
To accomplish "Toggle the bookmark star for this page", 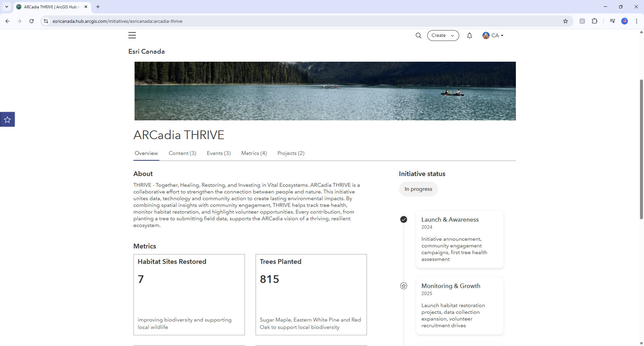I will (x=566, y=21).
